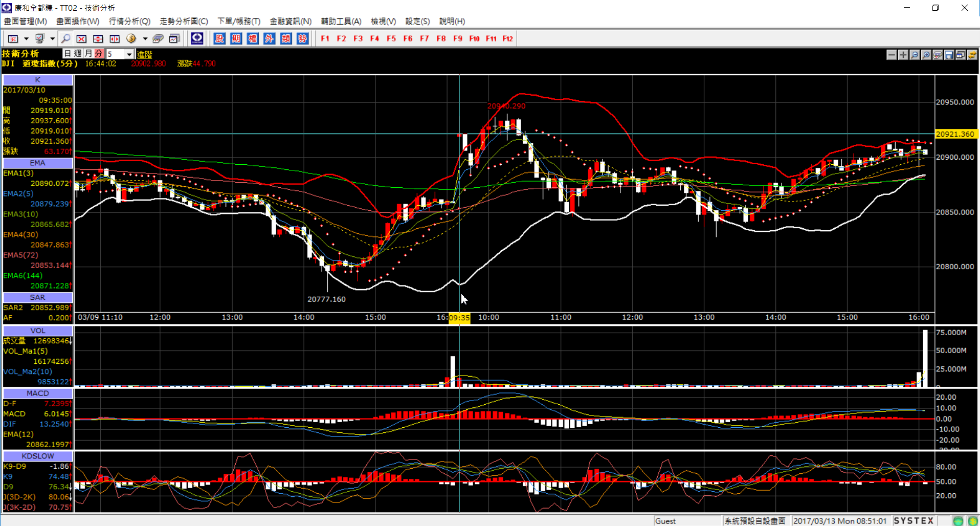This screenshot has height=526, width=980.
Task: Click the vertical split arrows toolbar icon
Action: pyautogui.click(x=98, y=38)
